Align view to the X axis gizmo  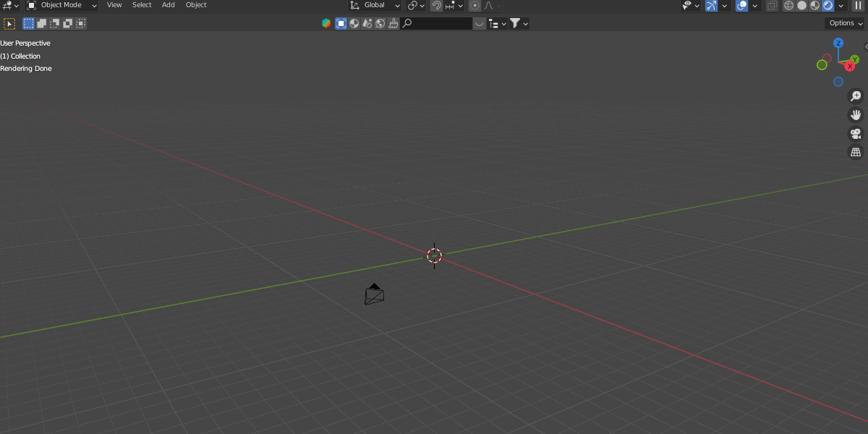click(x=850, y=66)
